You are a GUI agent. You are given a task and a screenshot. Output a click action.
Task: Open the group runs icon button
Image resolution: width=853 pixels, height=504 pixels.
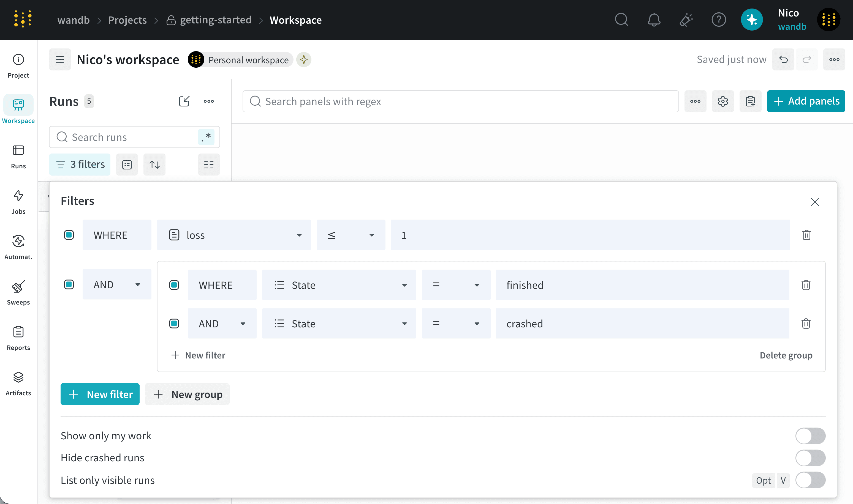coord(127,165)
